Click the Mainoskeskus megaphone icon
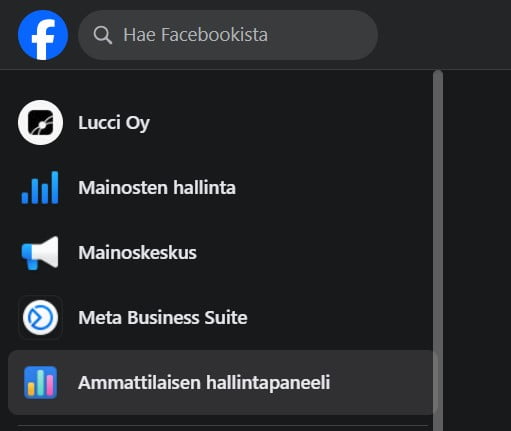This screenshot has width=511, height=431. [40, 252]
